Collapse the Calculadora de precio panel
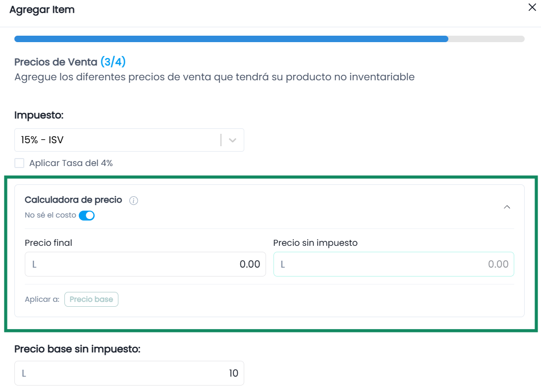 (x=507, y=207)
